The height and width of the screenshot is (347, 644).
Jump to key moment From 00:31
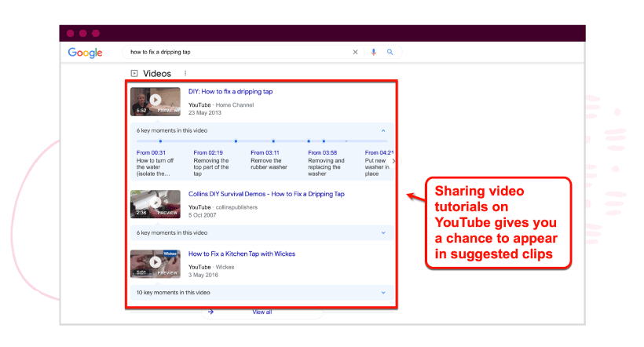151,152
